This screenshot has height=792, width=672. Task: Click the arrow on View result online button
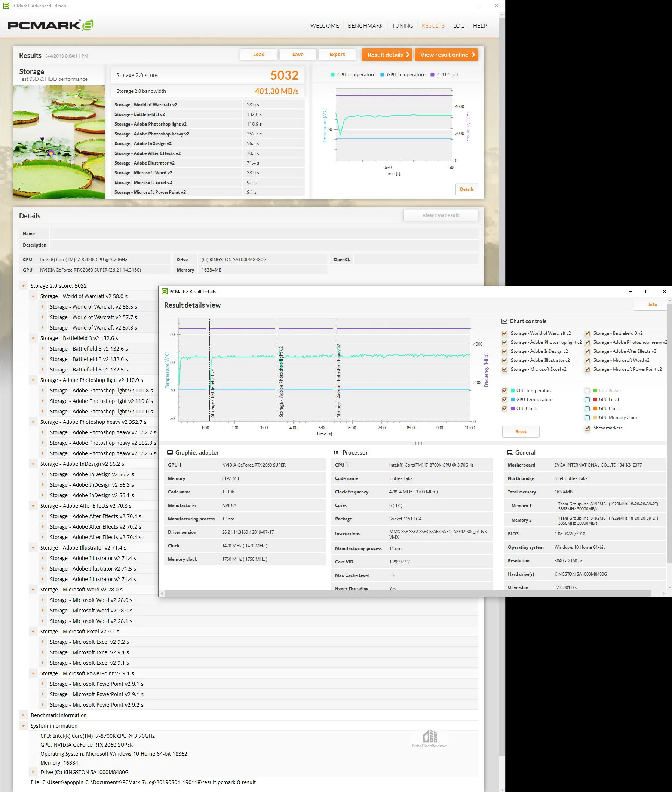(x=473, y=55)
